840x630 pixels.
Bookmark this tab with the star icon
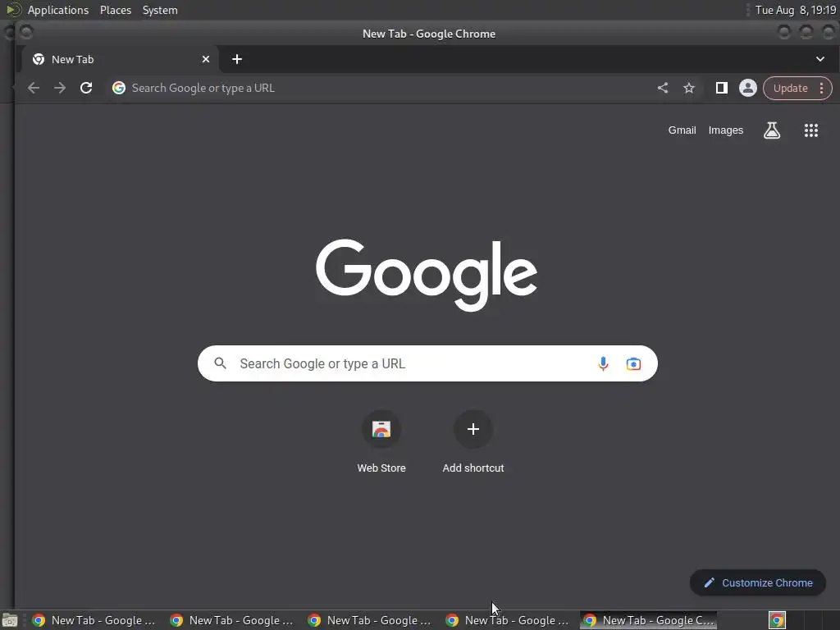click(689, 88)
